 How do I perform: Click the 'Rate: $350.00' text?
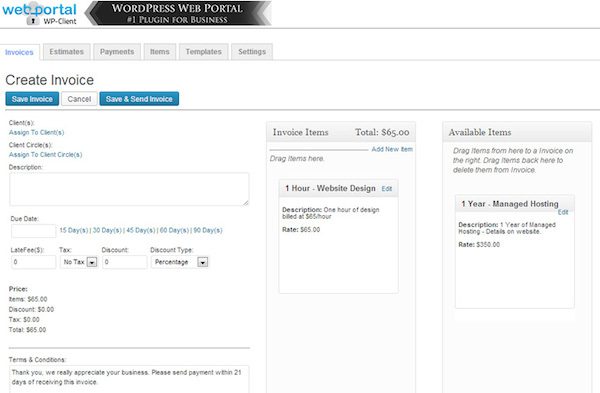point(479,245)
